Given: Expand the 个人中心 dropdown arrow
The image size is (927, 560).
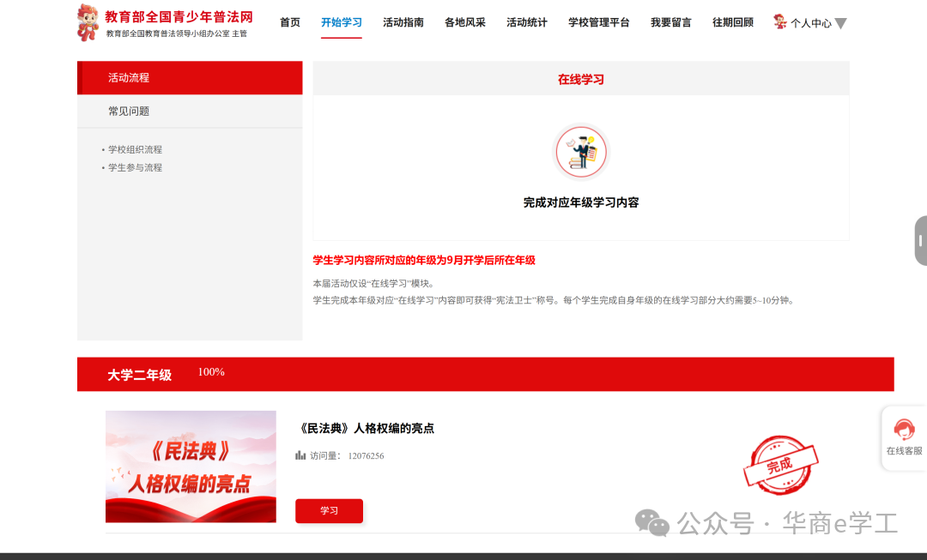Looking at the screenshot, I should coord(840,23).
